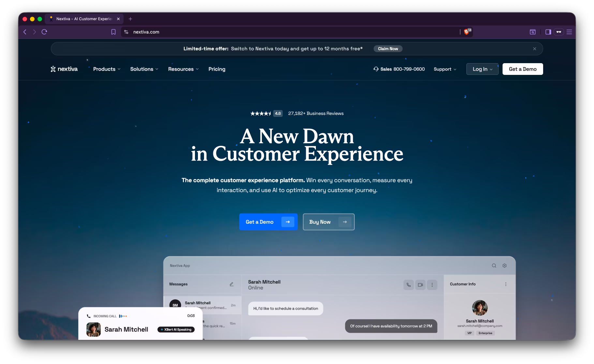Screen dimensions: 594x364
Task: Click the Messages panel heading
Action: 178,284
